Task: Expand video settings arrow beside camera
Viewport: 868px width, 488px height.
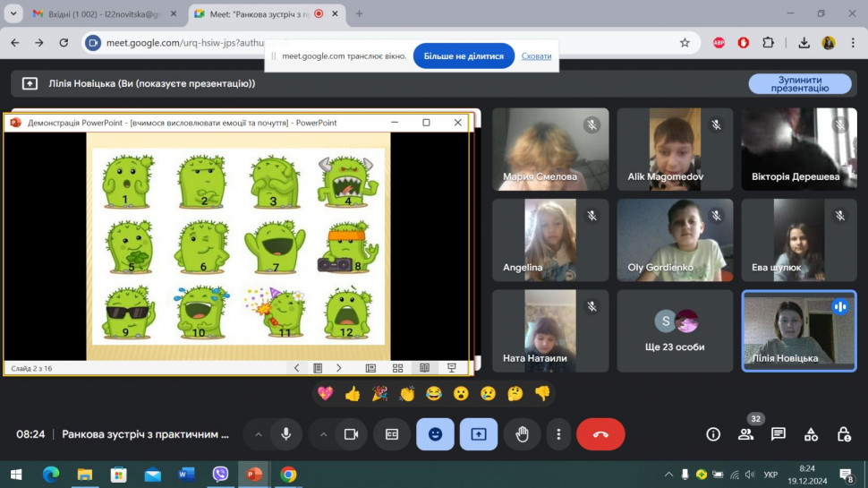Action: (323, 434)
